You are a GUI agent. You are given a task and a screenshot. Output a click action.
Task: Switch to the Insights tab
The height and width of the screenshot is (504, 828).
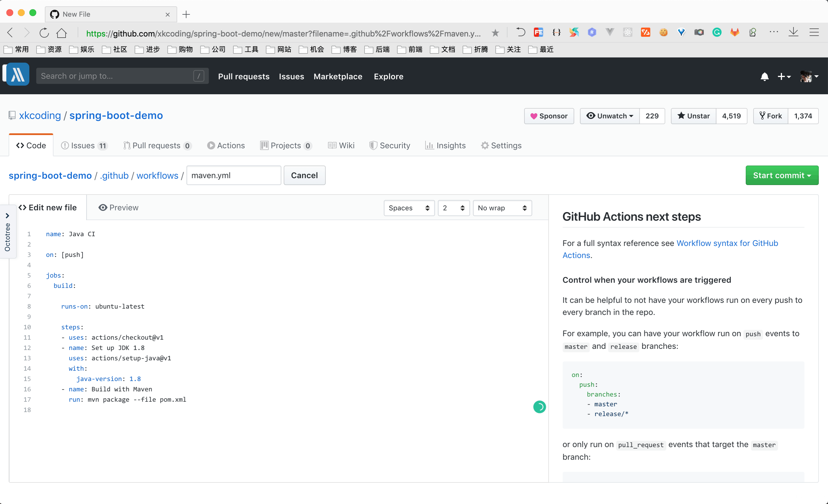pos(445,145)
